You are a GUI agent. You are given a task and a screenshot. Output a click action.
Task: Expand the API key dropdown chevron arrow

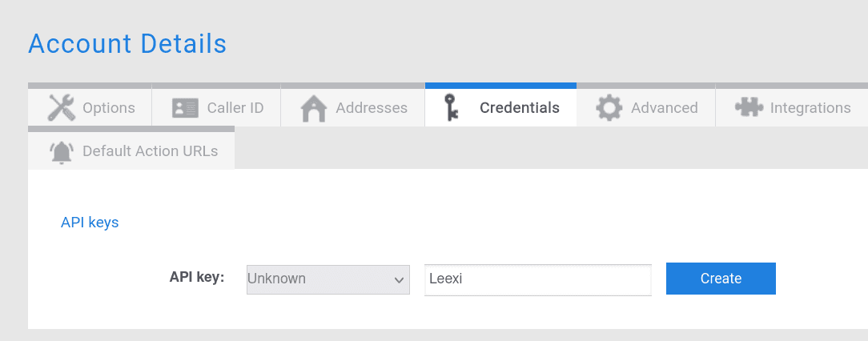pos(399,279)
